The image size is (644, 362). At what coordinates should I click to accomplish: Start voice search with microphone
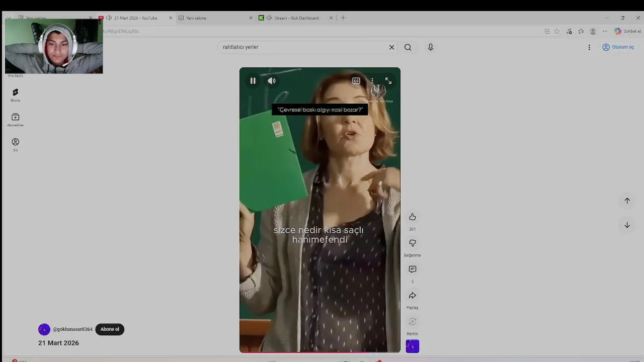pyautogui.click(x=431, y=47)
